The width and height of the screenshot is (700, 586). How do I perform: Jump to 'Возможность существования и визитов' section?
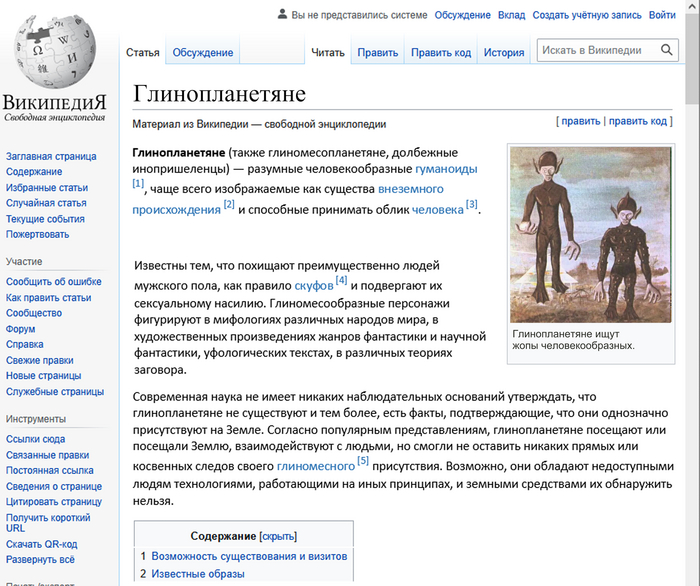pos(249,557)
